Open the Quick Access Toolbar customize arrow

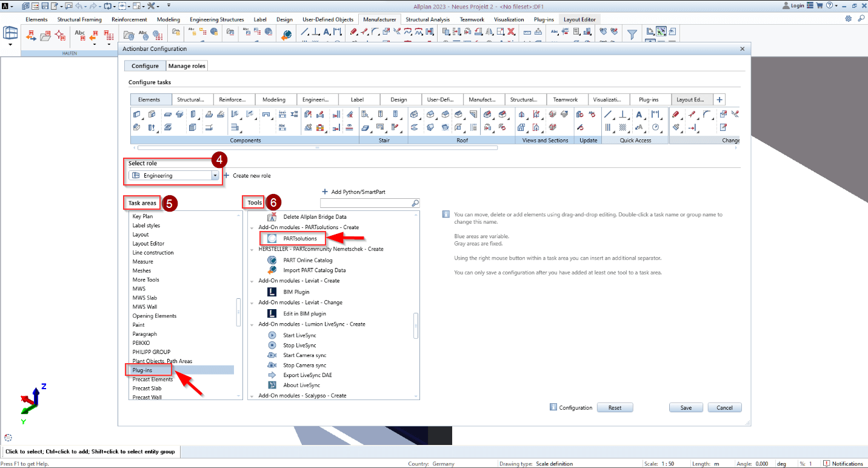pyautogui.click(x=168, y=5)
